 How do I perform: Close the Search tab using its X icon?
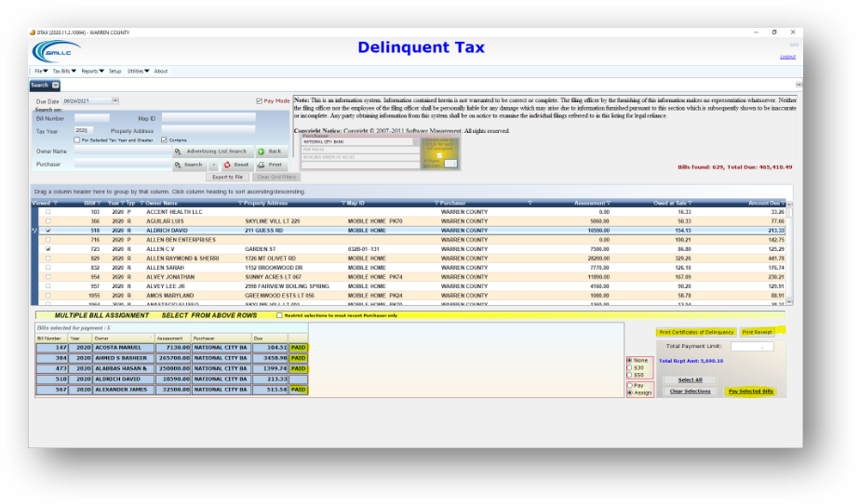pyautogui.click(x=56, y=85)
